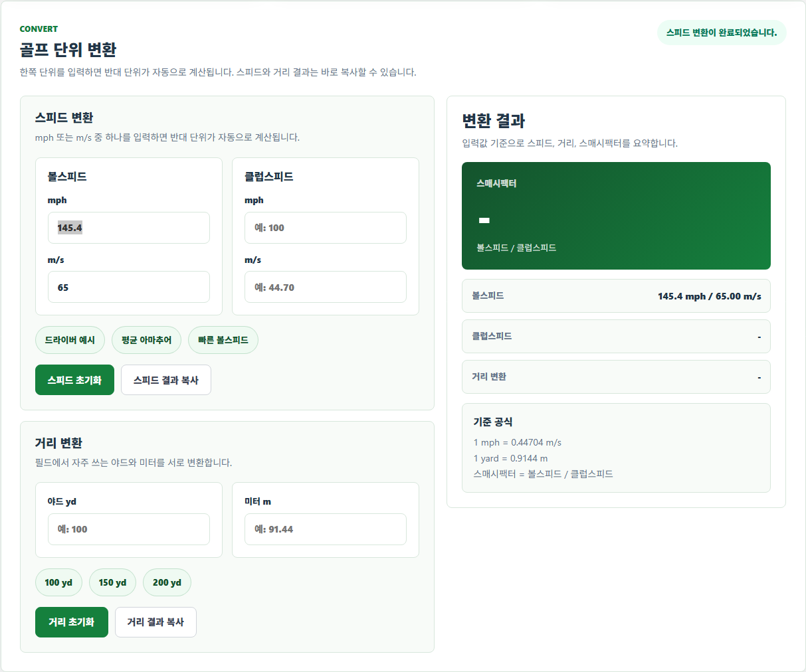806x672 pixels.
Task: Click the 야드 yd input field
Action: [x=129, y=529]
